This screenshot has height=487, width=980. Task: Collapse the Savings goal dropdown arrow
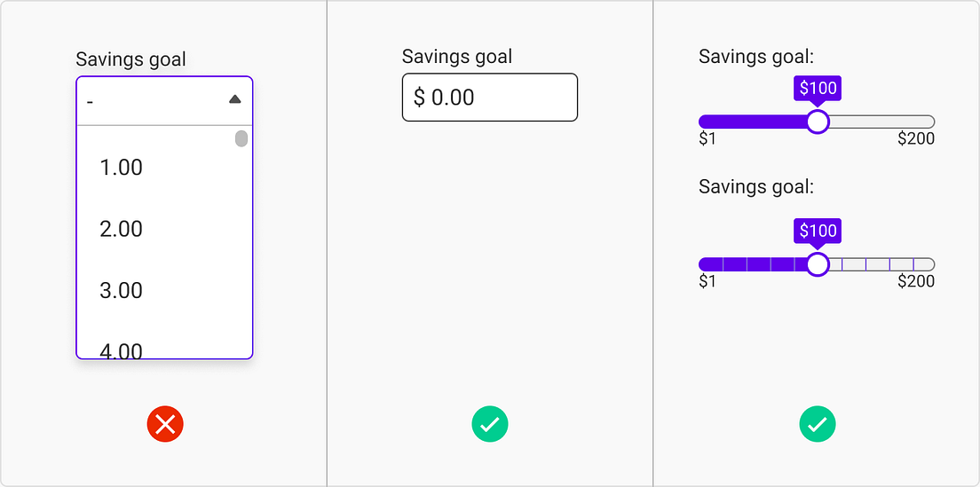pyautogui.click(x=235, y=99)
